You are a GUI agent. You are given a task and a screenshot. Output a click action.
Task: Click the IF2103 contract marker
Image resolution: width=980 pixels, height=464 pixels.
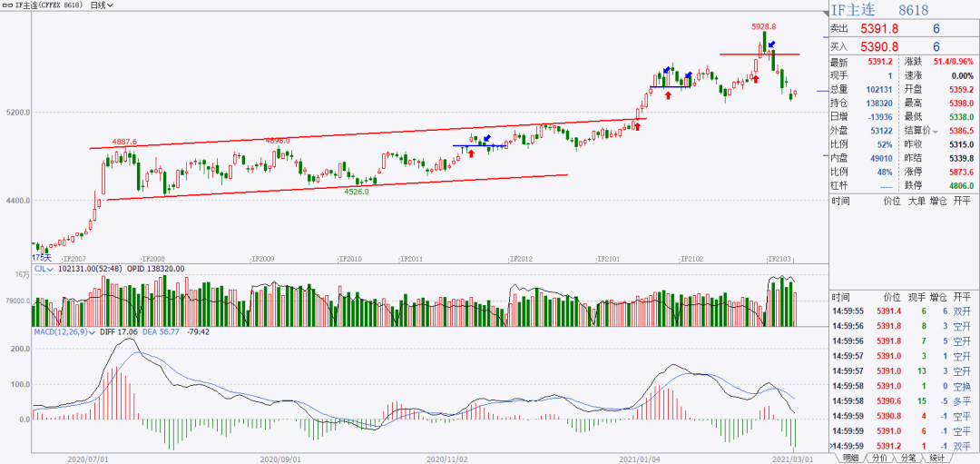(779, 258)
